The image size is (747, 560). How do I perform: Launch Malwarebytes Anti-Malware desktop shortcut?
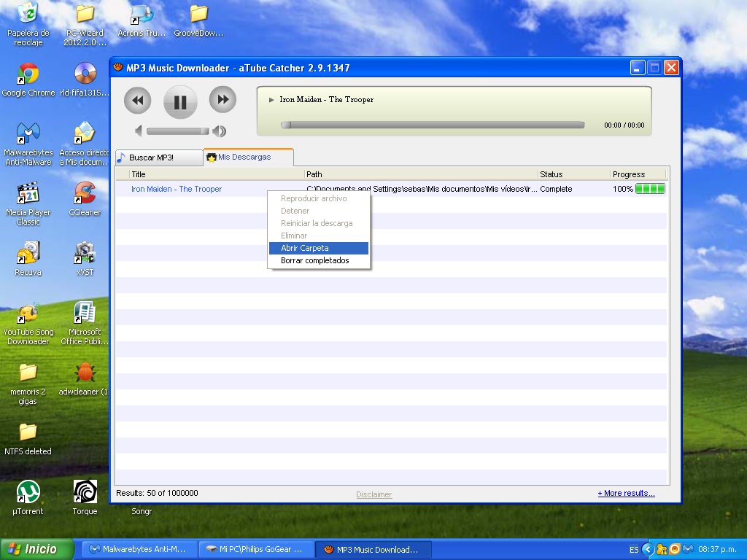pos(28,144)
